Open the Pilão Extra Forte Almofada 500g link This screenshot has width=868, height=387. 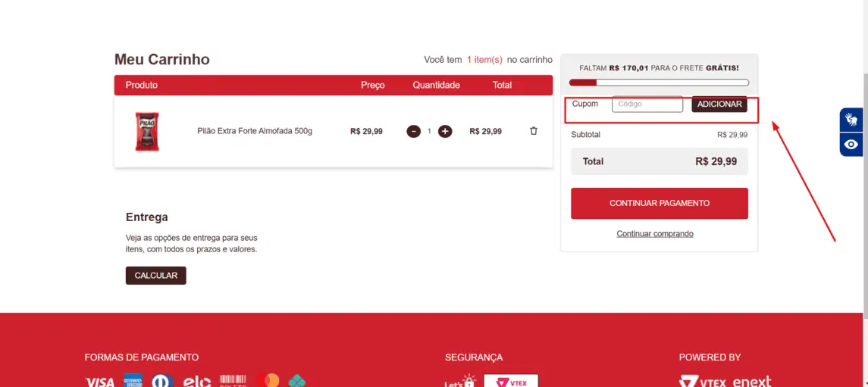tap(255, 131)
